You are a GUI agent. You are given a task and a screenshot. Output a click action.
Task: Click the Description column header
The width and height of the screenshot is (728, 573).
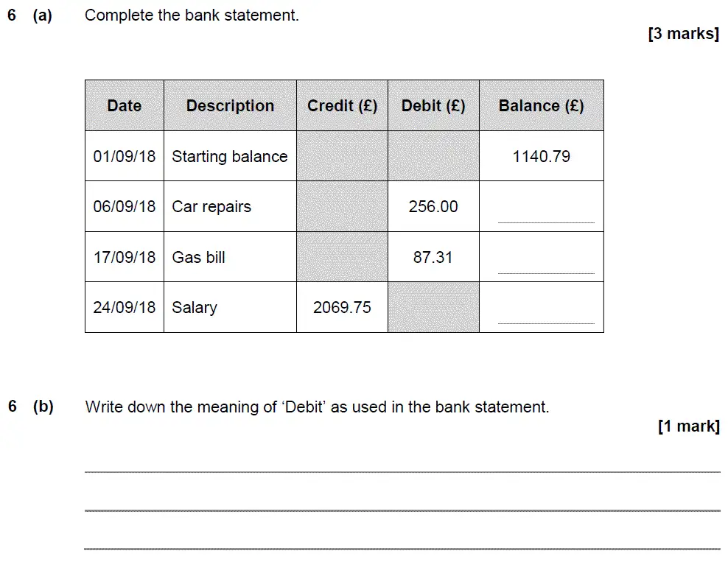(231, 105)
